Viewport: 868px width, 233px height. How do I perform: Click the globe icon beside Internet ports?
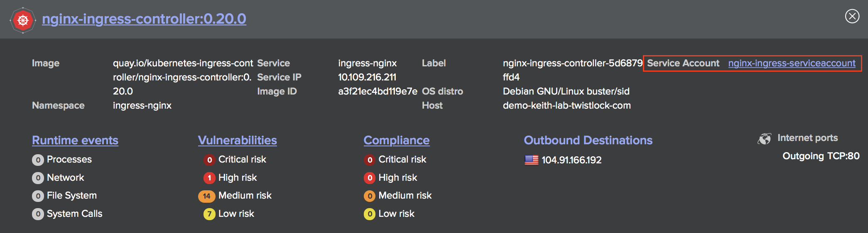[x=764, y=138]
